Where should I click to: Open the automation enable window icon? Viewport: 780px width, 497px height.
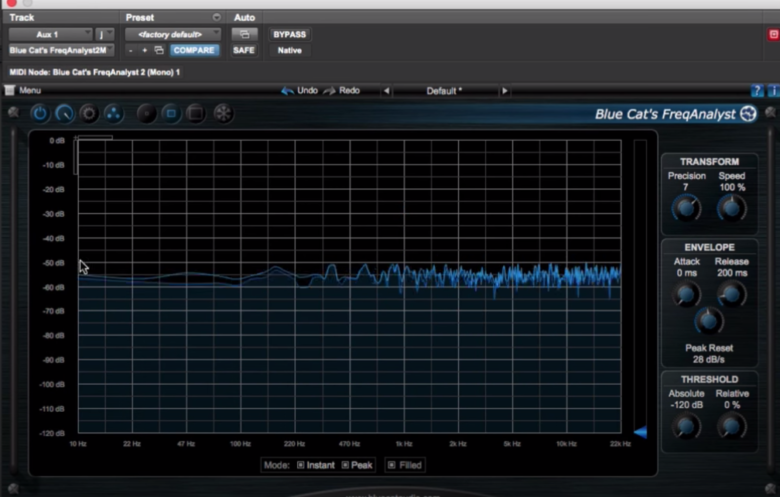(244, 34)
